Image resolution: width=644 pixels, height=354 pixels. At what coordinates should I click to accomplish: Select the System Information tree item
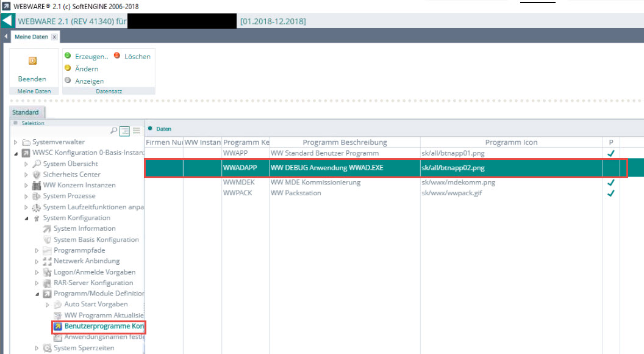point(84,228)
